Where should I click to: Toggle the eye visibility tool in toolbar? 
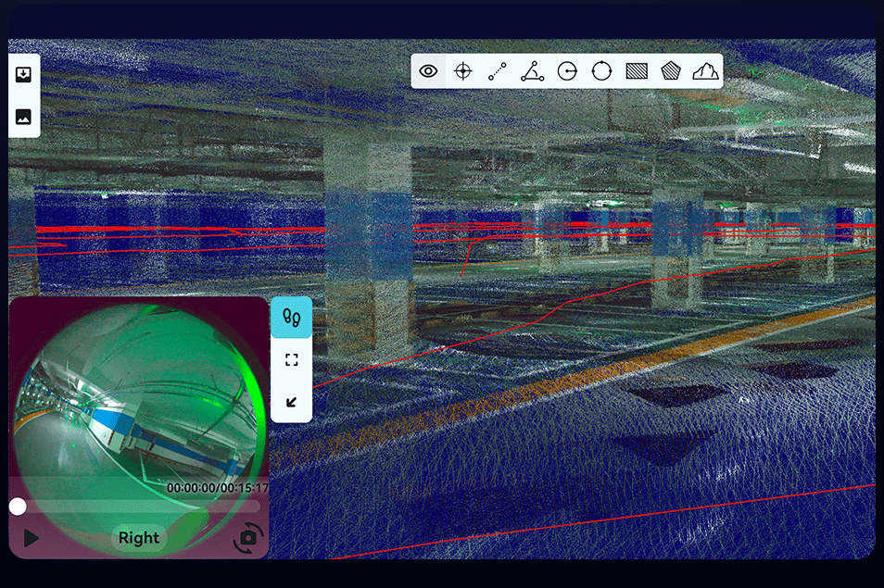428,71
